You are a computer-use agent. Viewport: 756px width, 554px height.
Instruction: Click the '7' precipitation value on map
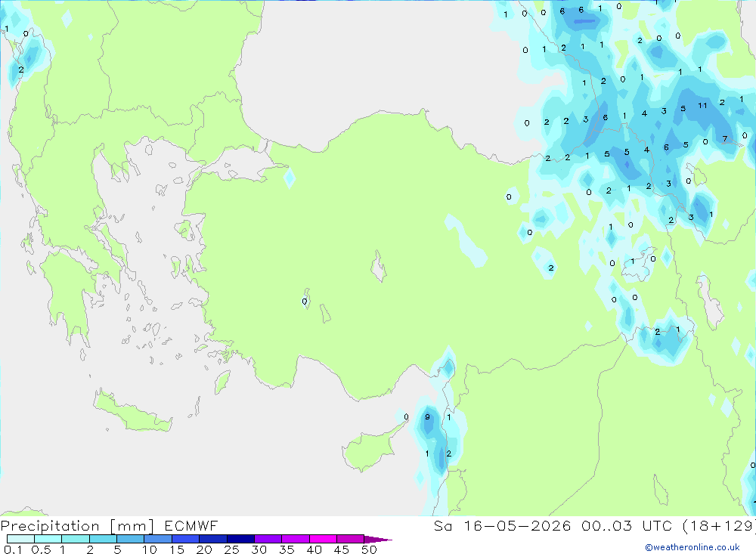click(x=725, y=139)
